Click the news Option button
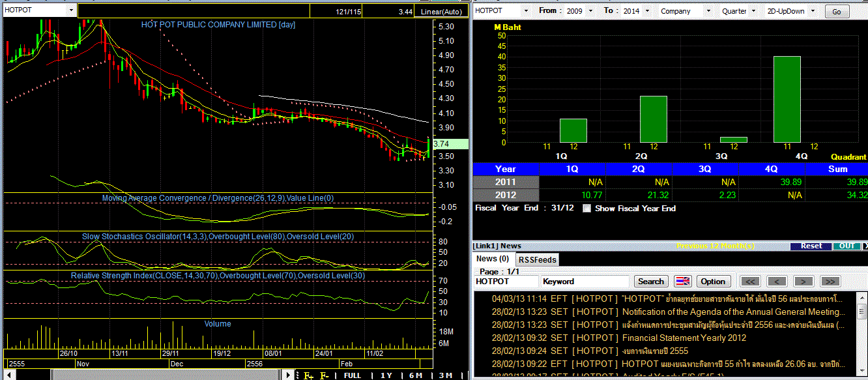This screenshot has width=868, height=380. pos(712,282)
